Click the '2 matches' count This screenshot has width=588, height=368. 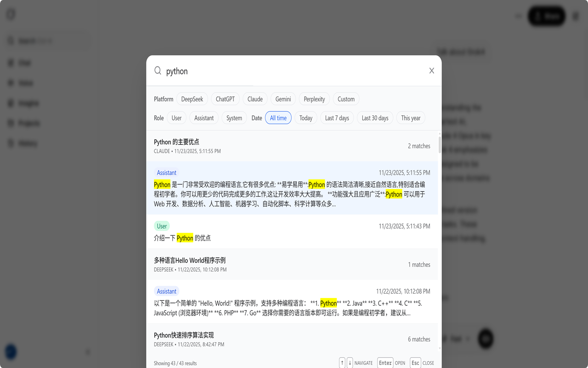click(419, 146)
